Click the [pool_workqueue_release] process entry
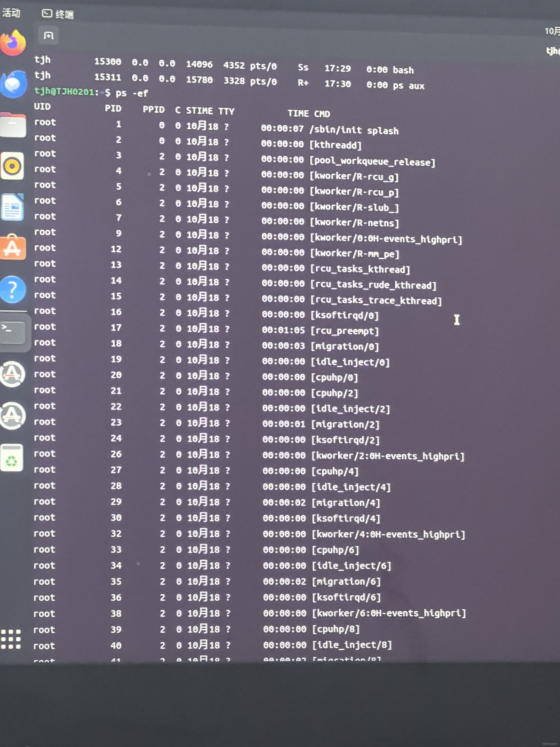 click(372, 161)
